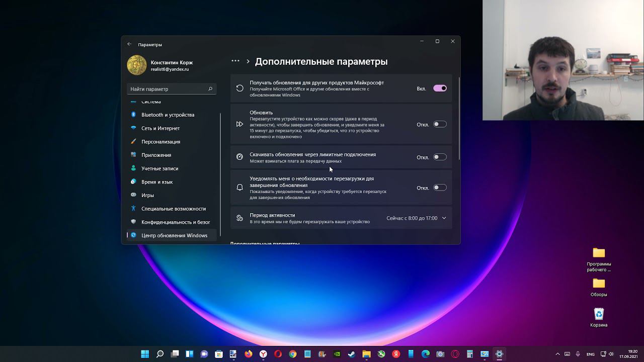Click the breadcrumb three-dots button

click(x=235, y=61)
